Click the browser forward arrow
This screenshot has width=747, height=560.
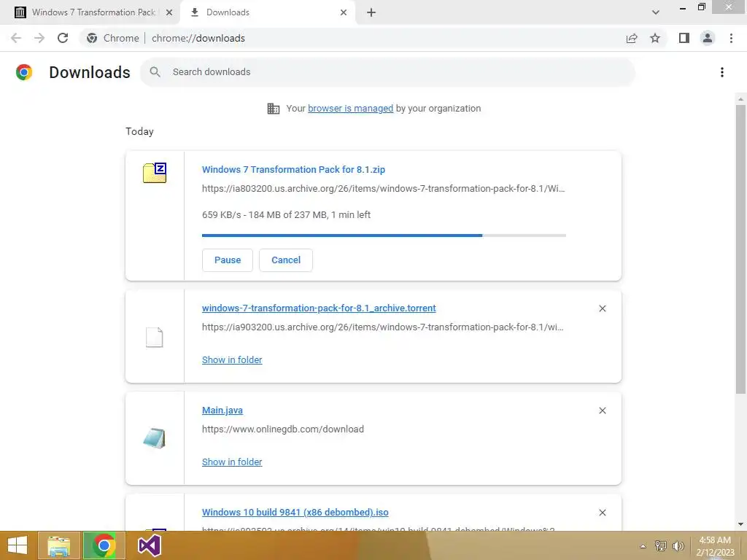pyautogui.click(x=39, y=38)
